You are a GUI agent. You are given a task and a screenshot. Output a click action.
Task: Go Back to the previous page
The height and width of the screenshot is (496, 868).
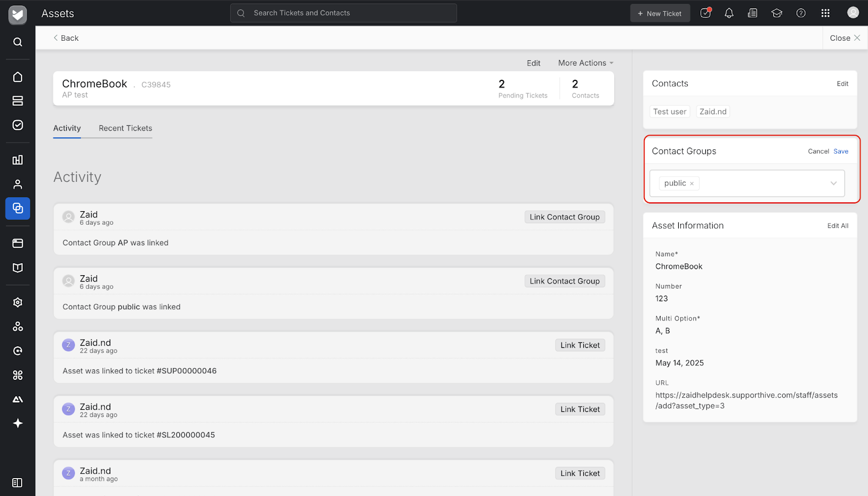coord(66,38)
